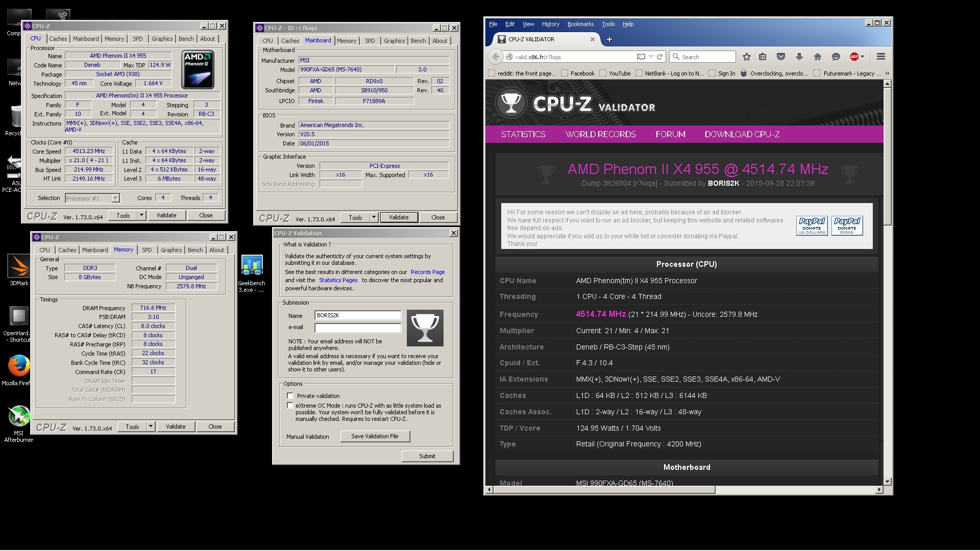Click Save Validation File button
Screen dimensions: 980x551
click(x=375, y=436)
